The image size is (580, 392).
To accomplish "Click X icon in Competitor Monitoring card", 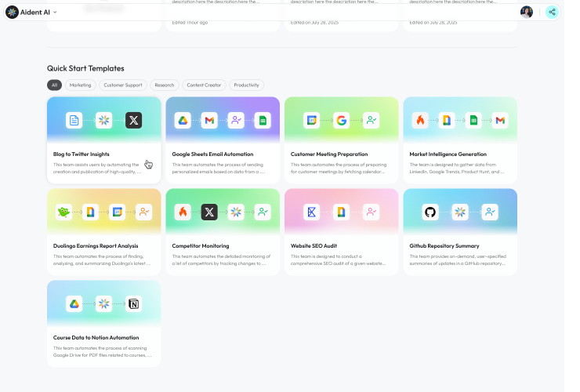I will pyautogui.click(x=209, y=212).
